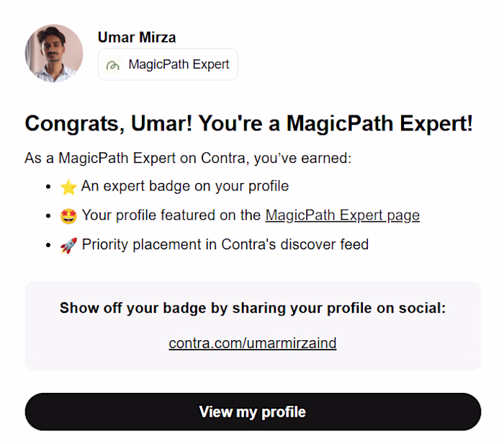Select the MagicPath Expert badge label
Image resolution: width=504 pixels, height=444 pixels.
tap(179, 65)
